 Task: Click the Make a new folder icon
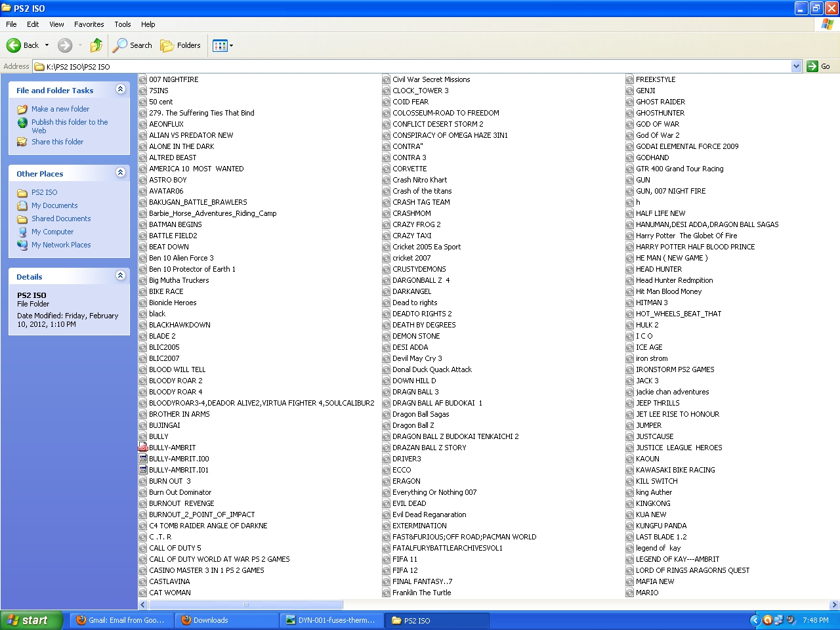tap(22, 109)
